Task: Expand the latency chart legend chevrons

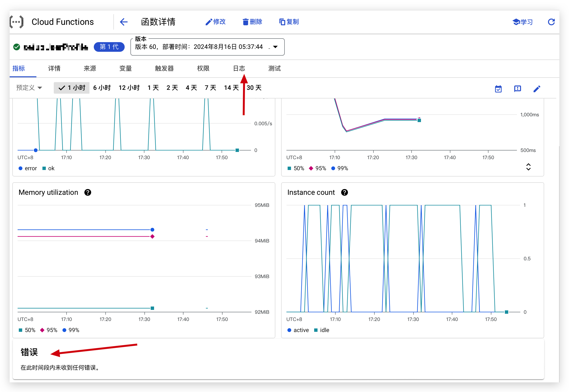Action: [528, 167]
